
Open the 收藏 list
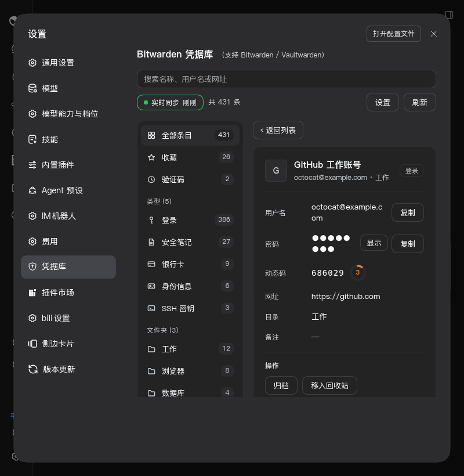point(190,157)
